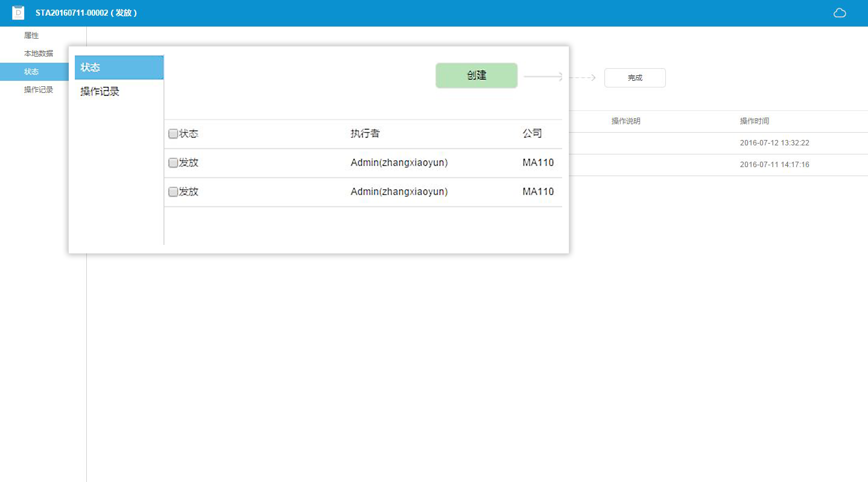Click timestamp 2016-07-11 14:17:16
868x482 pixels.
pyautogui.click(x=775, y=165)
